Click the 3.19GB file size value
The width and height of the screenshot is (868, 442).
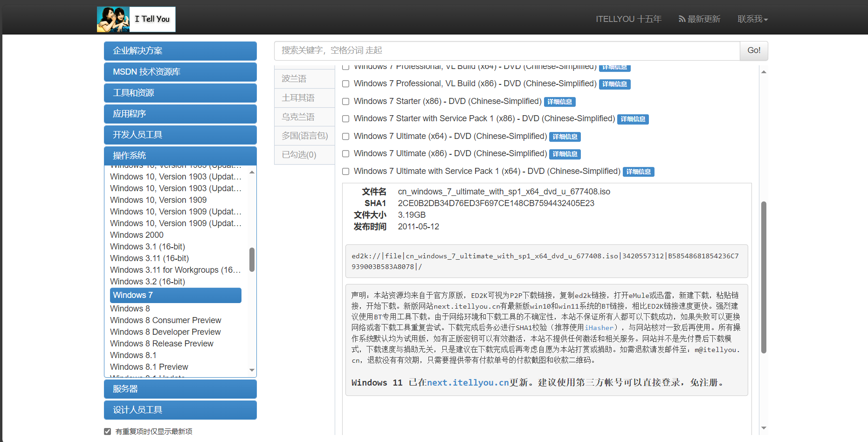click(412, 215)
